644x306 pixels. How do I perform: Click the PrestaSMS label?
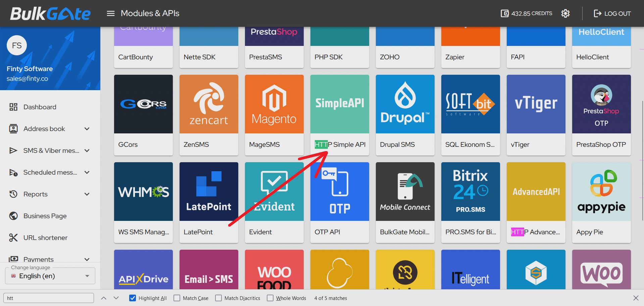point(265,57)
